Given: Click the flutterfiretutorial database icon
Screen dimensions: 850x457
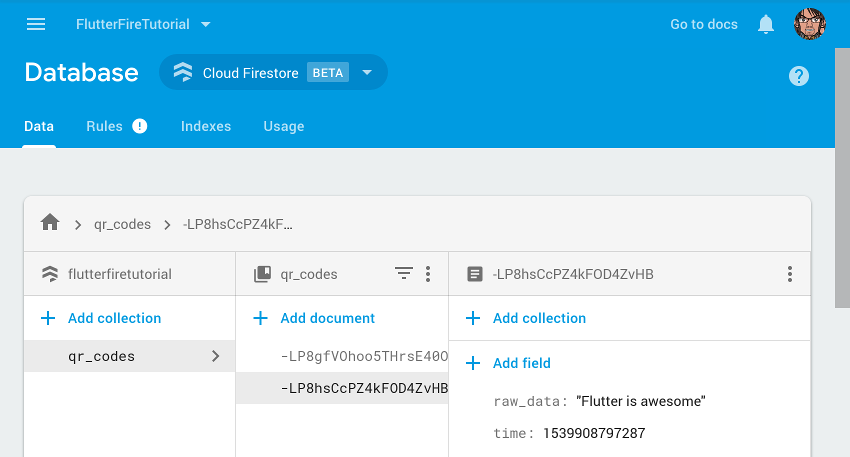Looking at the screenshot, I should 50,274.
